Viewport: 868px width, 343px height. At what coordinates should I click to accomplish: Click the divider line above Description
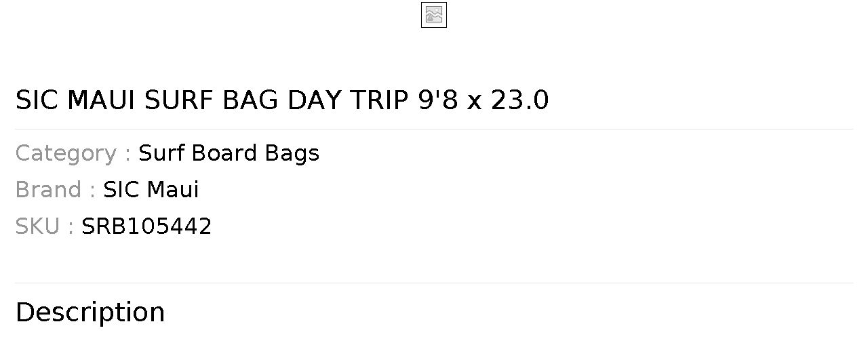click(x=434, y=283)
